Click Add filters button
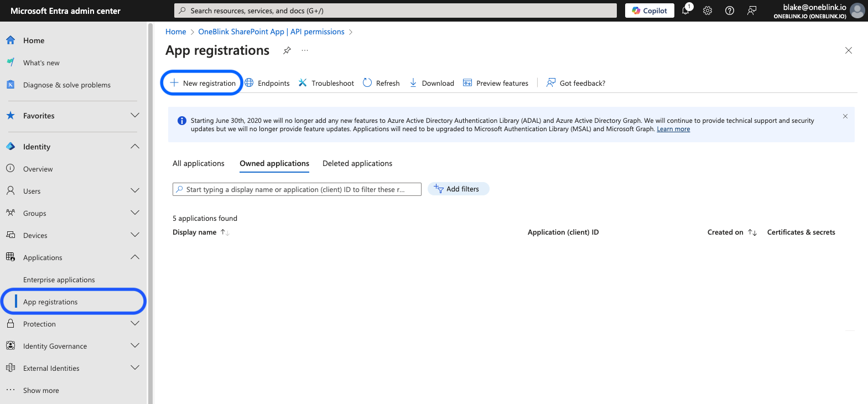The width and height of the screenshot is (868, 404). point(459,189)
